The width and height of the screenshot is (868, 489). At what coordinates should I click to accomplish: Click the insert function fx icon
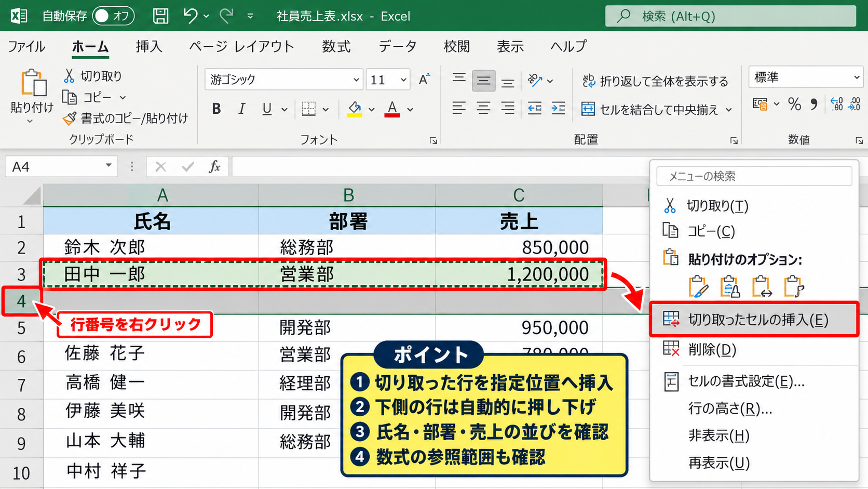[x=214, y=167]
